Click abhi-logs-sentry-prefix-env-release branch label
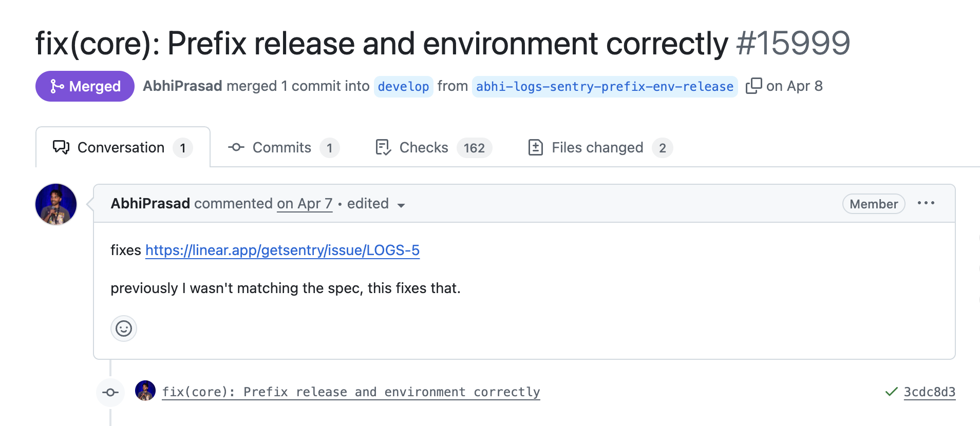 click(x=605, y=87)
